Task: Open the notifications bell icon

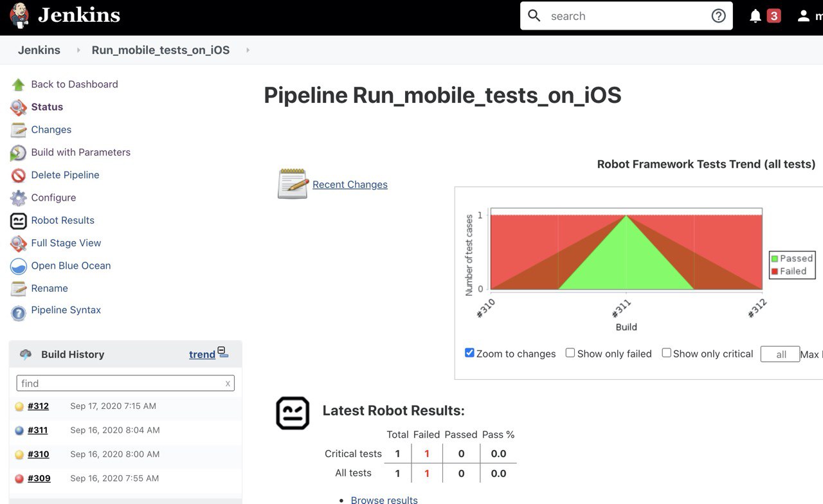Action: [x=755, y=16]
